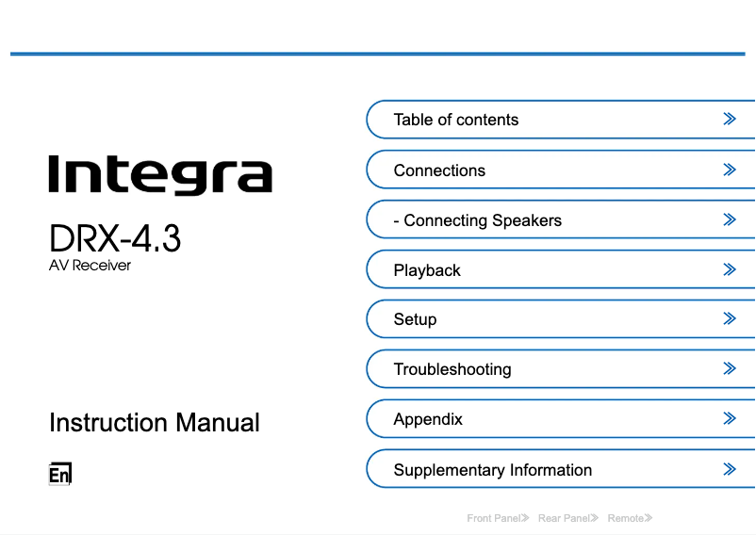
Task: Open the Troubleshooting chapter
Action: point(452,369)
